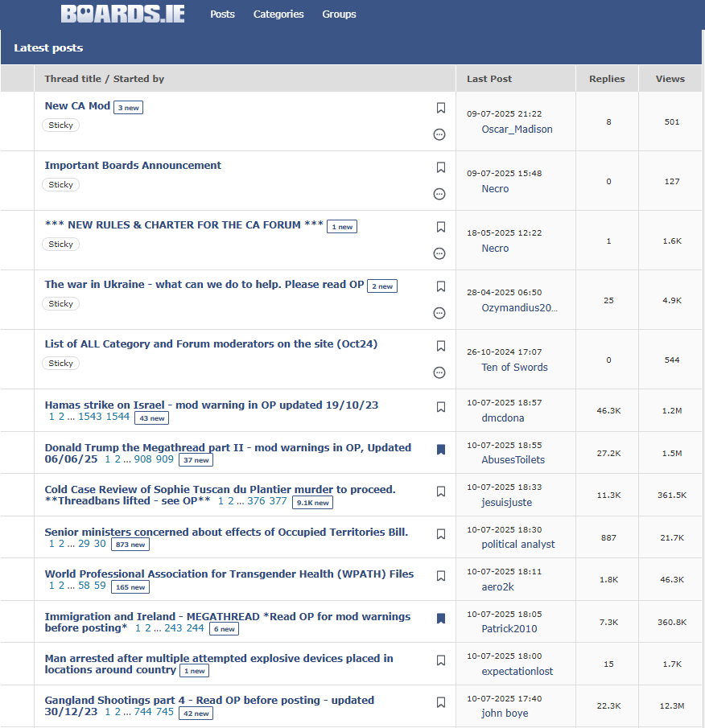Open Senior ministers Occupied Territories Bill thread
The width and height of the screenshot is (705, 728).
226,532
